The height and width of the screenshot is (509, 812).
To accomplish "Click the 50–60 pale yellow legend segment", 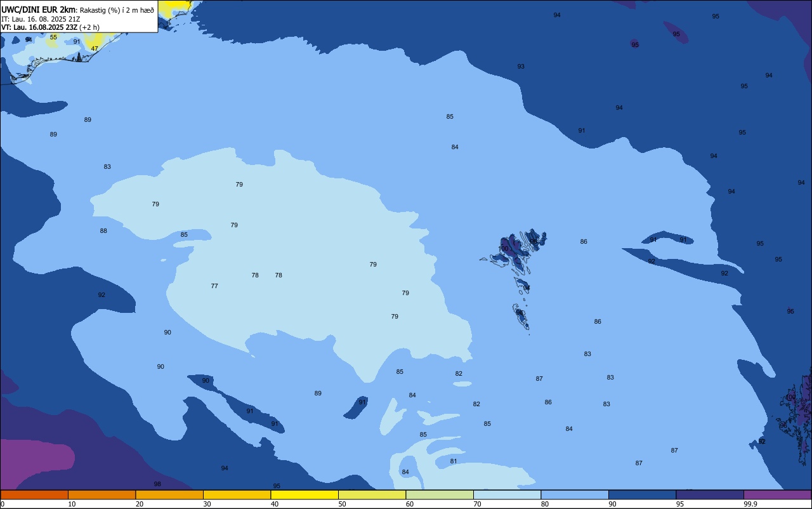I will [372, 494].
